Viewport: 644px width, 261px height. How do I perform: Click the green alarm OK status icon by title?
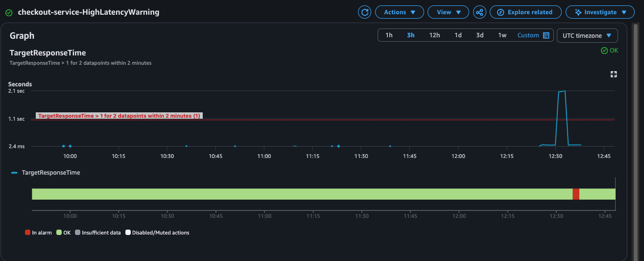9,13
